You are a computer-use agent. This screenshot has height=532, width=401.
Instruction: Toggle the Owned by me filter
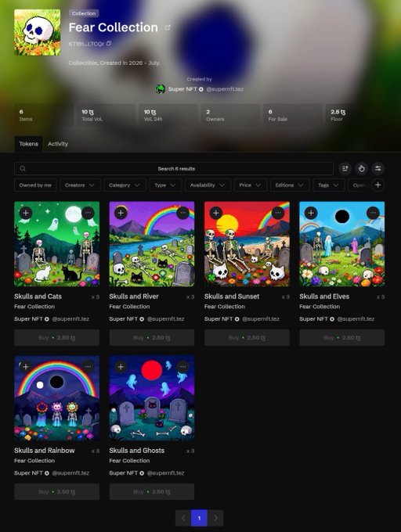coord(35,185)
